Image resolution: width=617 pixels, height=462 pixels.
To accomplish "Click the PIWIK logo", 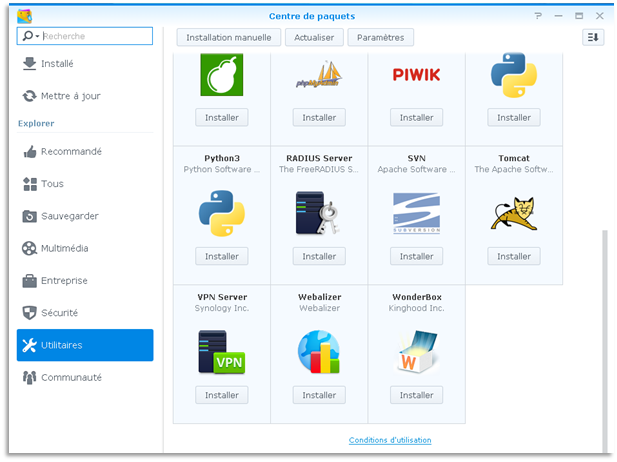I will pyautogui.click(x=416, y=75).
